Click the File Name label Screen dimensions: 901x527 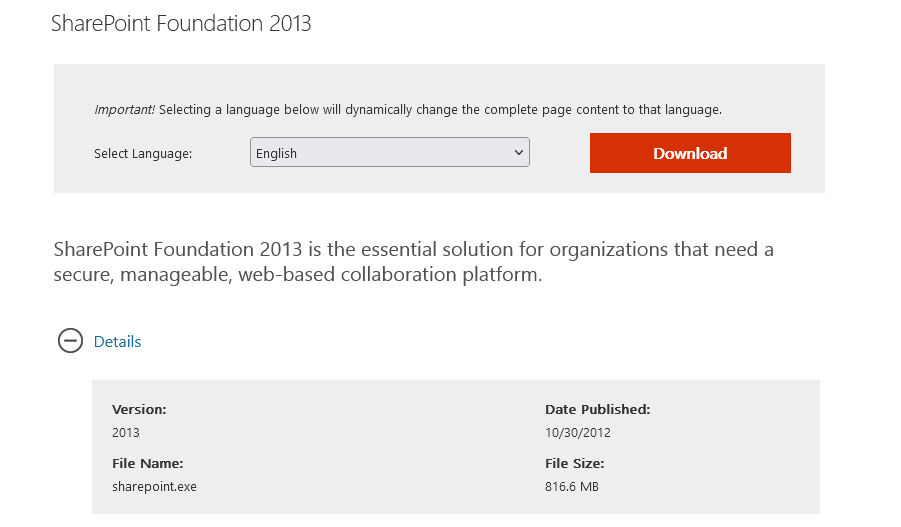pos(147,463)
